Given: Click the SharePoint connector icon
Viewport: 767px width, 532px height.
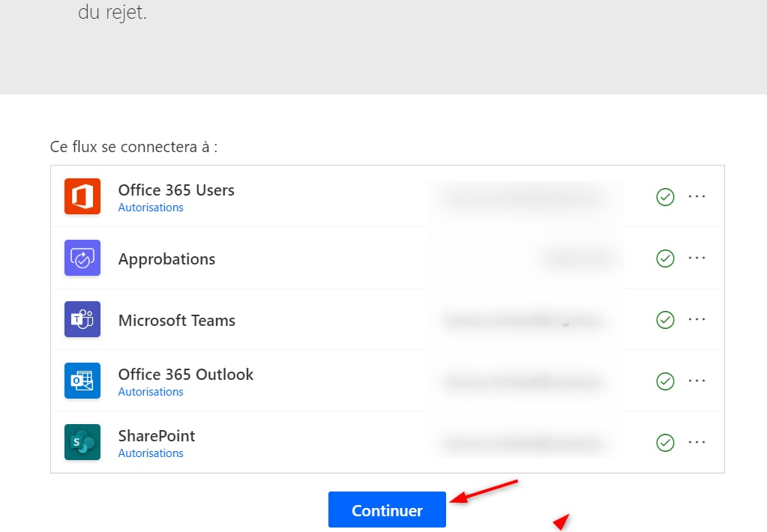Looking at the screenshot, I should (x=82, y=442).
